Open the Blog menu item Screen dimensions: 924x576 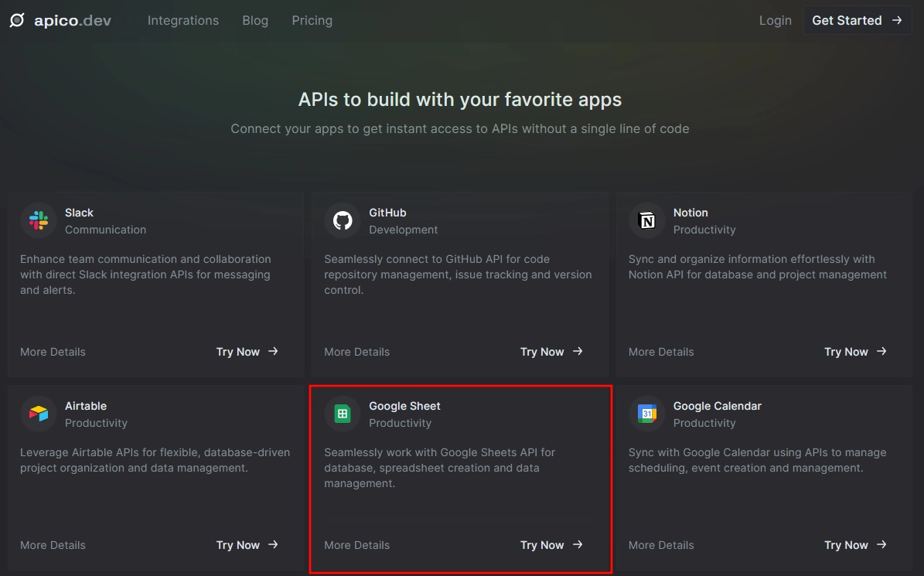pyautogui.click(x=255, y=20)
